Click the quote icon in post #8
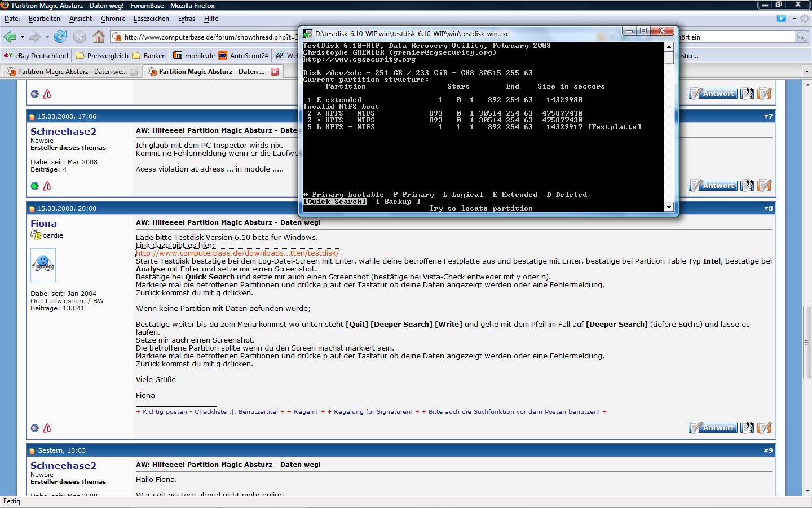The width and height of the screenshot is (812, 508). coord(747,428)
